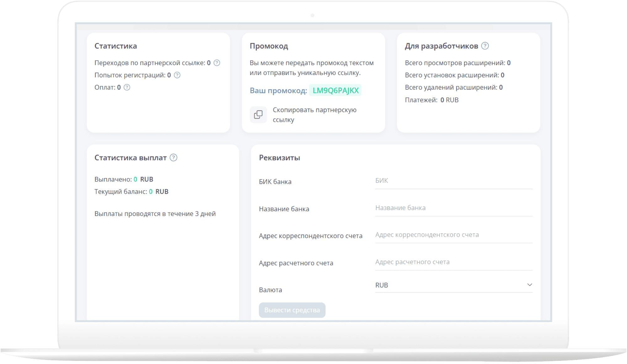
Task: Click help icon beside partner link transitions count
Action: tap(217, 63)
